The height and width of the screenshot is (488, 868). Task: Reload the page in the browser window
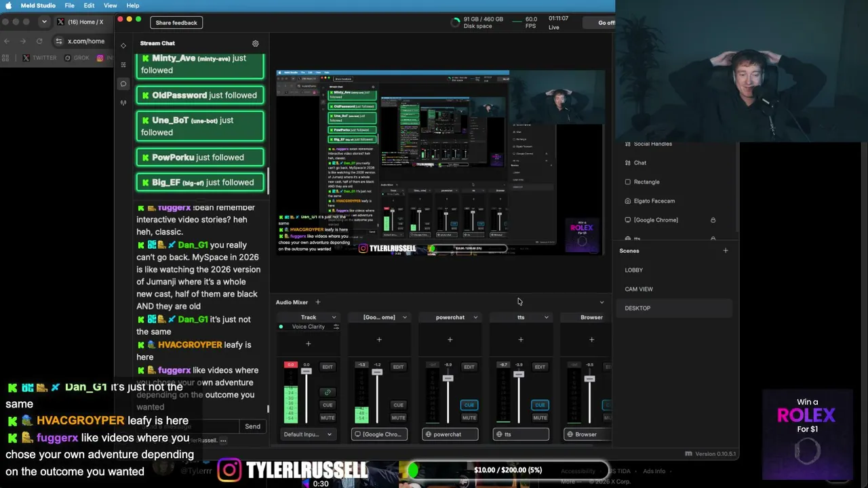click(x=39, y=41)
